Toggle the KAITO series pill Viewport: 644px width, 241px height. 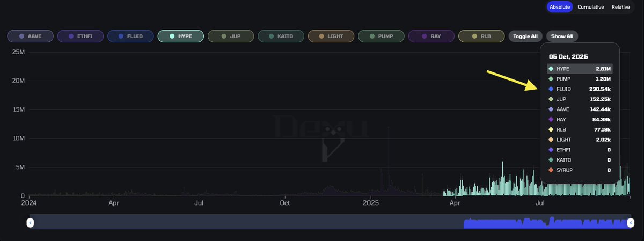281,36
